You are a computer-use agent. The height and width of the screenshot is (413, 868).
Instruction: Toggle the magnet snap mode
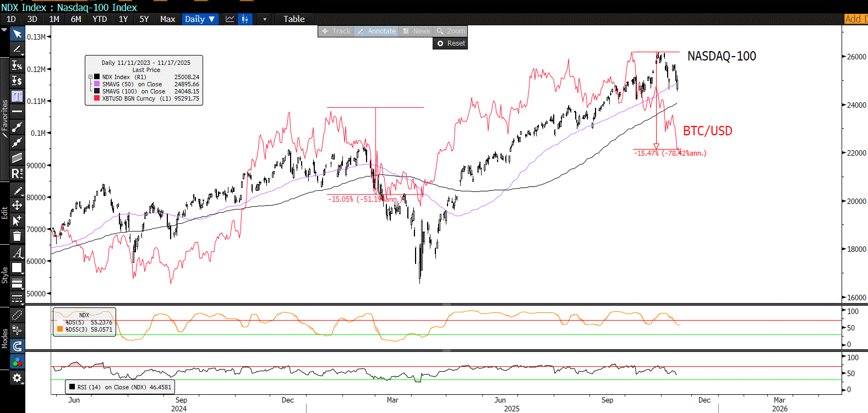(17, 346)
